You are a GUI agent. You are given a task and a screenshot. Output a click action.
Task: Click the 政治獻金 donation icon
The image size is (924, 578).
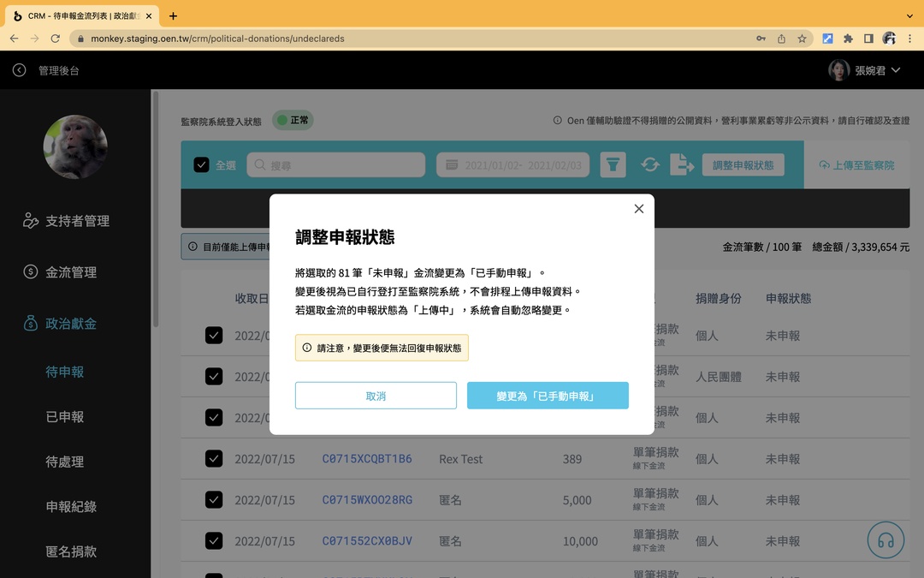[x=31, y=324]
